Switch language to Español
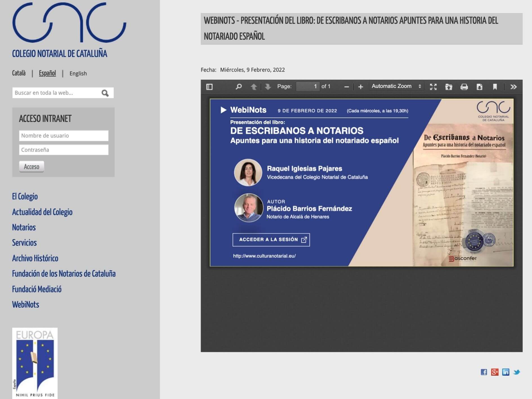532x399 pixels. [47, 73]
